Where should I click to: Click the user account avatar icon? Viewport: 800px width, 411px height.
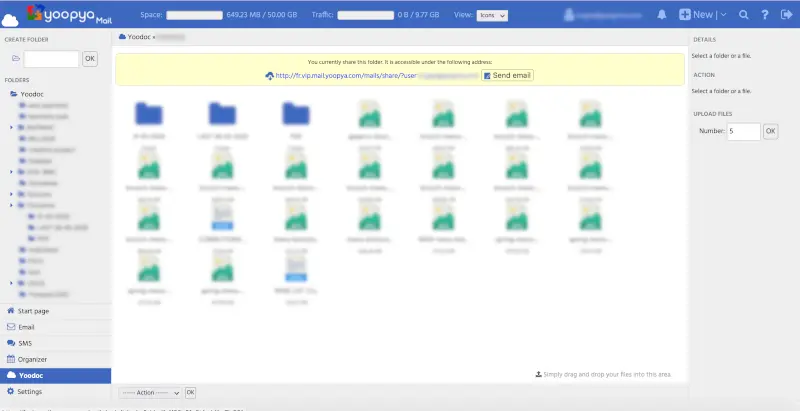point(570,15)
